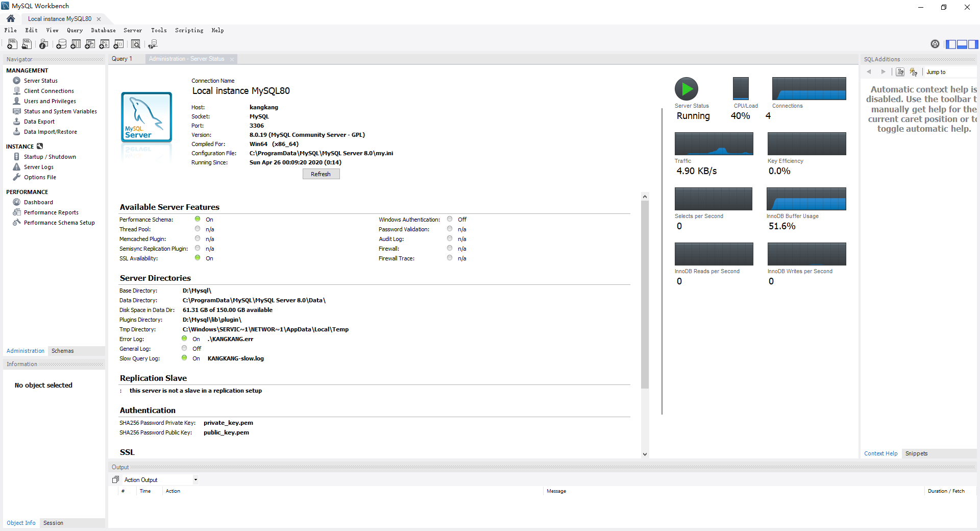Viewport: 980px width, 531px height.
Task: Click the green Server Status running icon
Action: pos(687,89)
